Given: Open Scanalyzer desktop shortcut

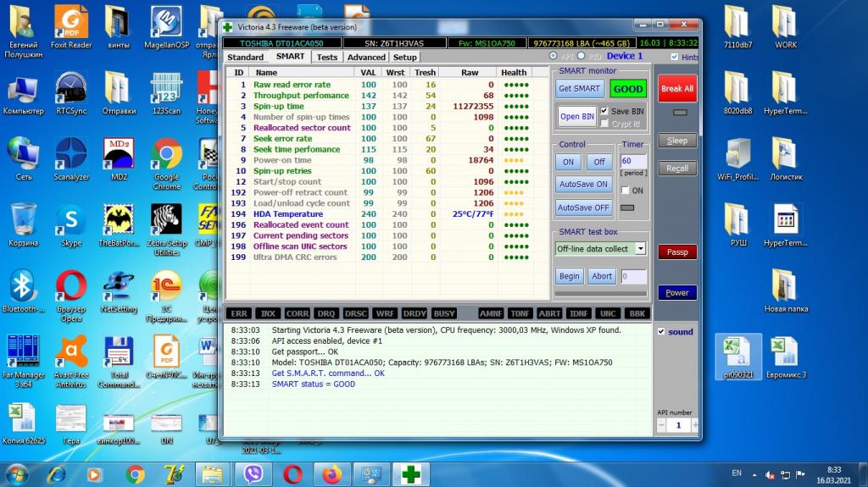Looking at the screenshot, I should 71,159.
